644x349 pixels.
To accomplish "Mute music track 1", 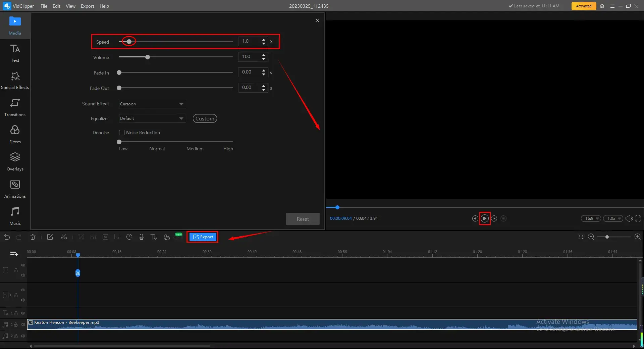I will click(x=23, y=325).
